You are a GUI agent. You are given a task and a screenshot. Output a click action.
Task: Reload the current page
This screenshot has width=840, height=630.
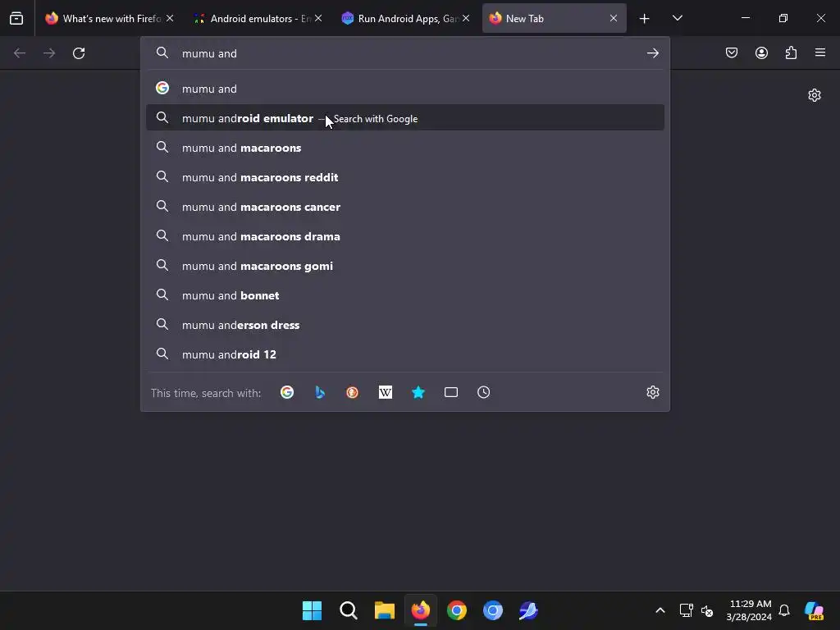(79, 53)
